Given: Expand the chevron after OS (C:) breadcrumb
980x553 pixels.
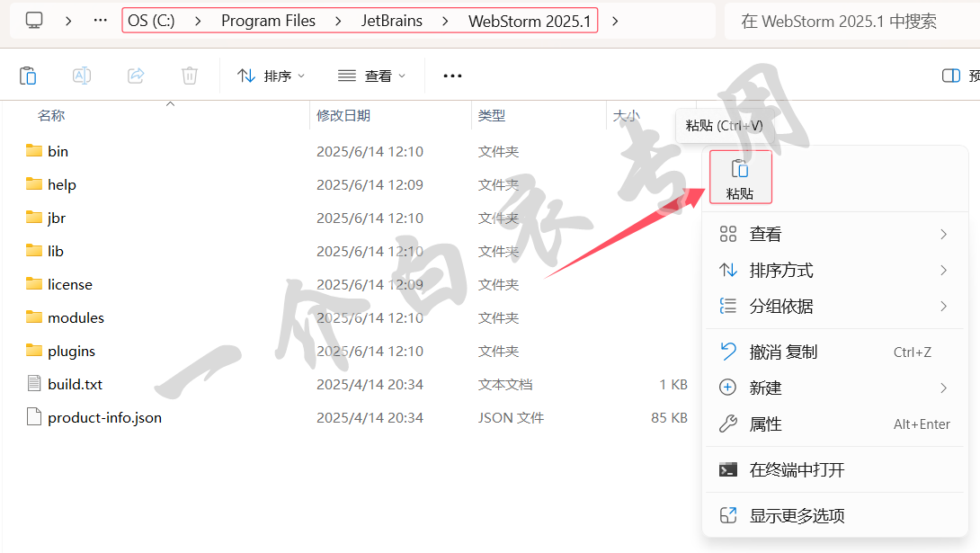Looking at the screenshot, I should (x=198, y=21).
